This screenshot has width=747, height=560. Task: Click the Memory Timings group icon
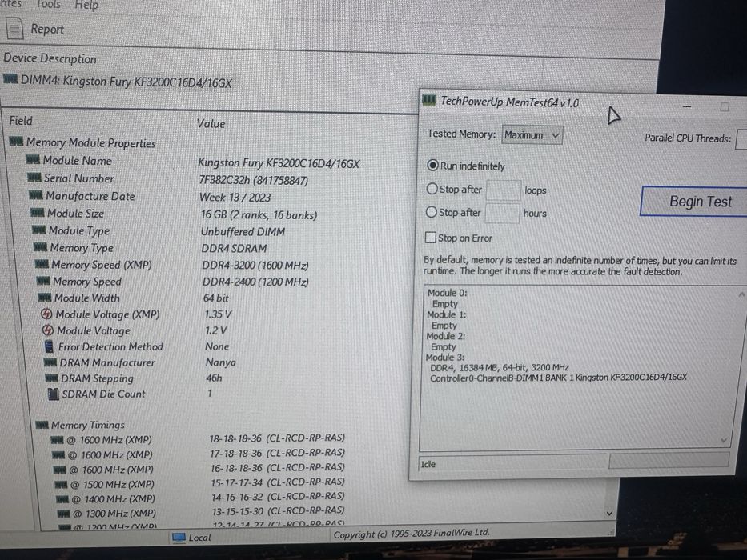tap(42, 424)
